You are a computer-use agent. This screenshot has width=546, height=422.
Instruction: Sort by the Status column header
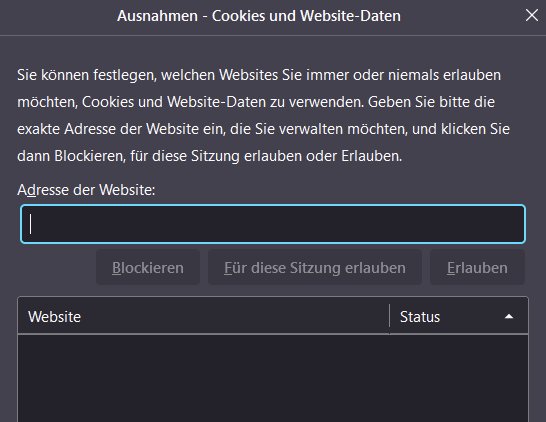coord(459,316)
